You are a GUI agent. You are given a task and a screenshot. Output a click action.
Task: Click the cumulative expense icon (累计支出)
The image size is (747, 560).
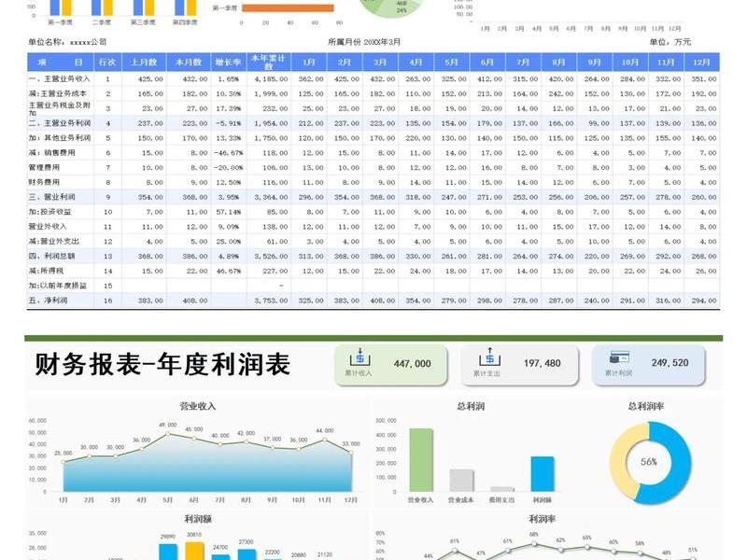(489, 357)
